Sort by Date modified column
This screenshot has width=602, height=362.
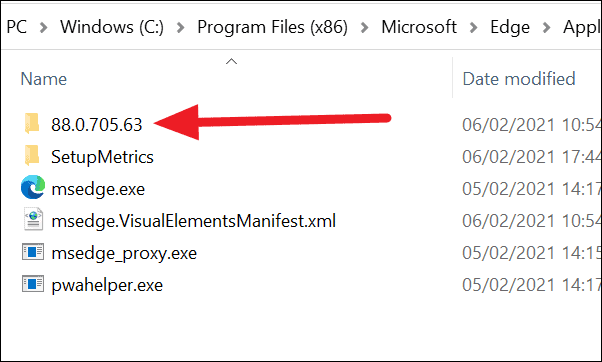[519, 79]
